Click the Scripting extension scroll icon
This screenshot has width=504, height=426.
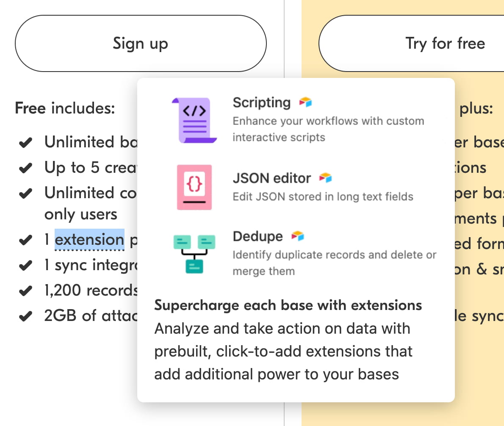(194, 120)
